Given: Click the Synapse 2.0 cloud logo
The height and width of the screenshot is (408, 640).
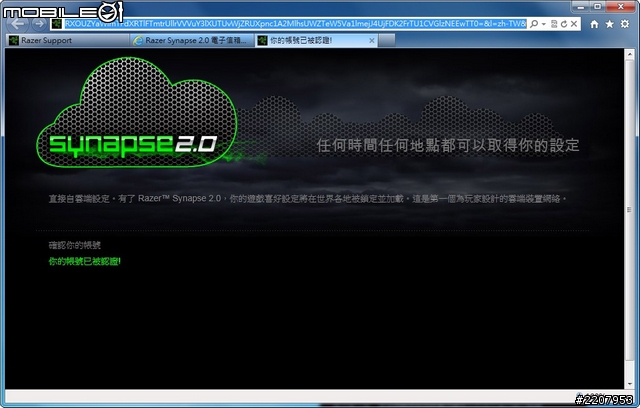Looking at the screenshot, I should 137,112.
